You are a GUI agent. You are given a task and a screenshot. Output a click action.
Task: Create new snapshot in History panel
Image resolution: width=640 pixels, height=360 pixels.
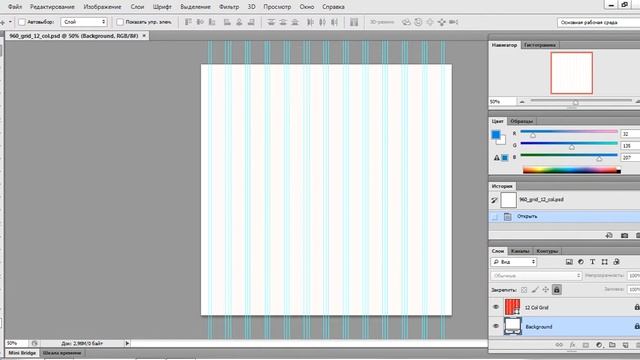coord(624,236)
